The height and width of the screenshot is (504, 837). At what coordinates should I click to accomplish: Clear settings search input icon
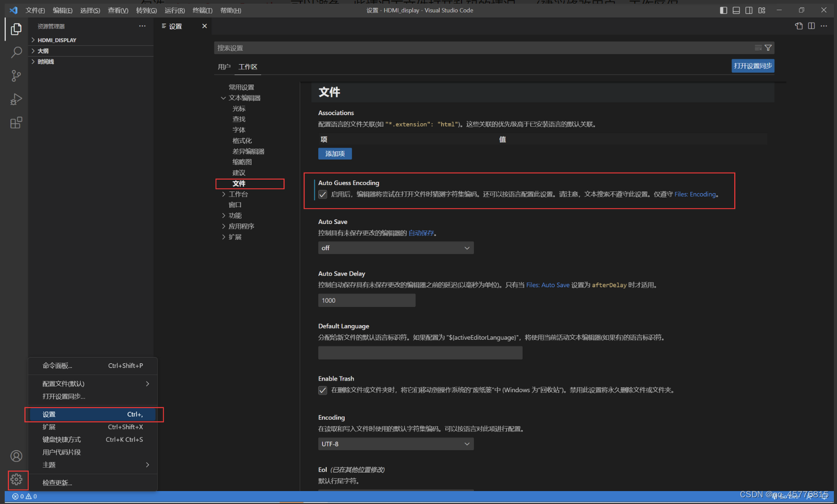(x=758, y=48)
